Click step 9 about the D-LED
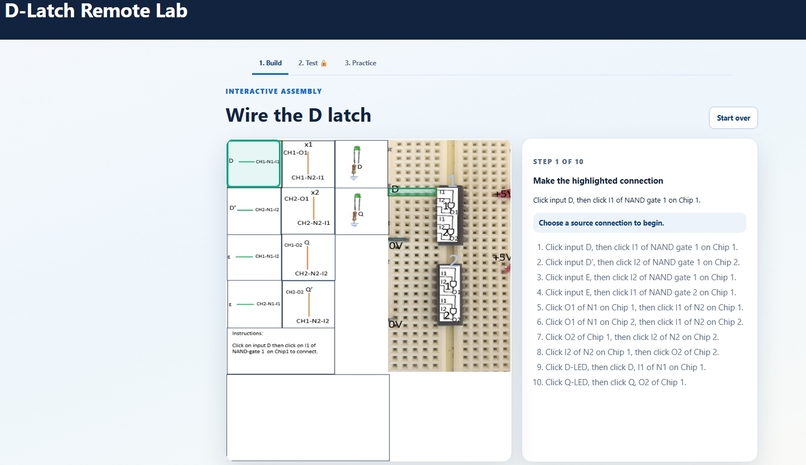Viewport: 806px width, 465px height. [x=621, y=367]
